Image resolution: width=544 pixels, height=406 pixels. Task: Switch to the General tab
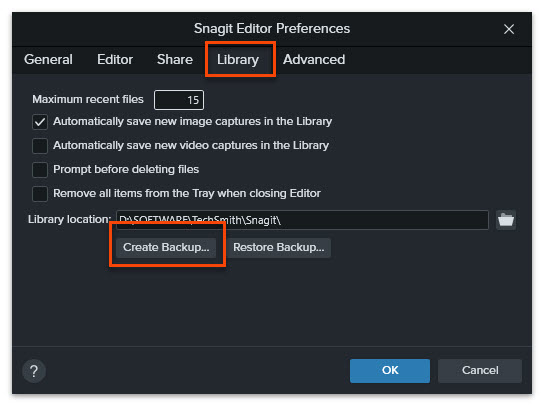click(48, 59)
